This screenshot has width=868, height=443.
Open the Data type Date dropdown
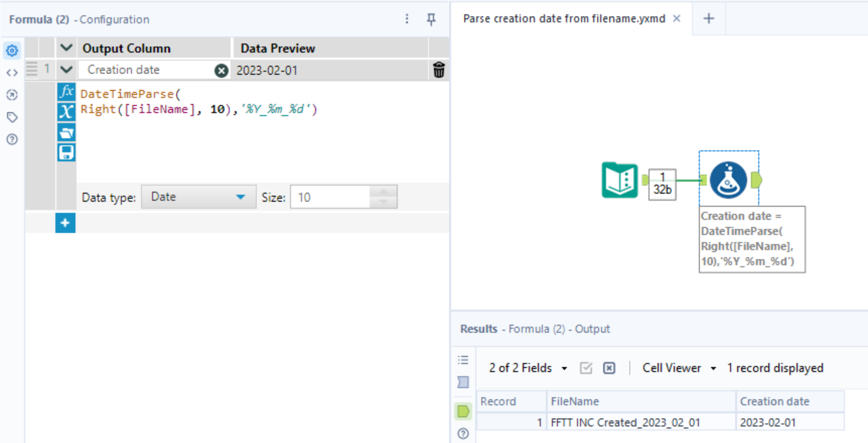(x=199, y=197)
